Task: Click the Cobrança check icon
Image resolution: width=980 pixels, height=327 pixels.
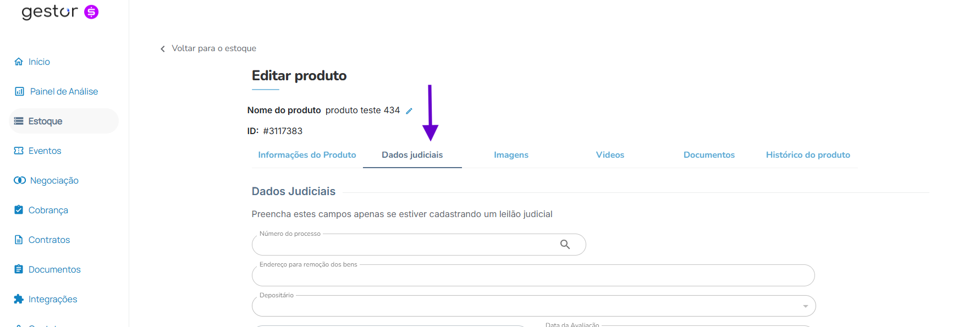Action: 19,210
